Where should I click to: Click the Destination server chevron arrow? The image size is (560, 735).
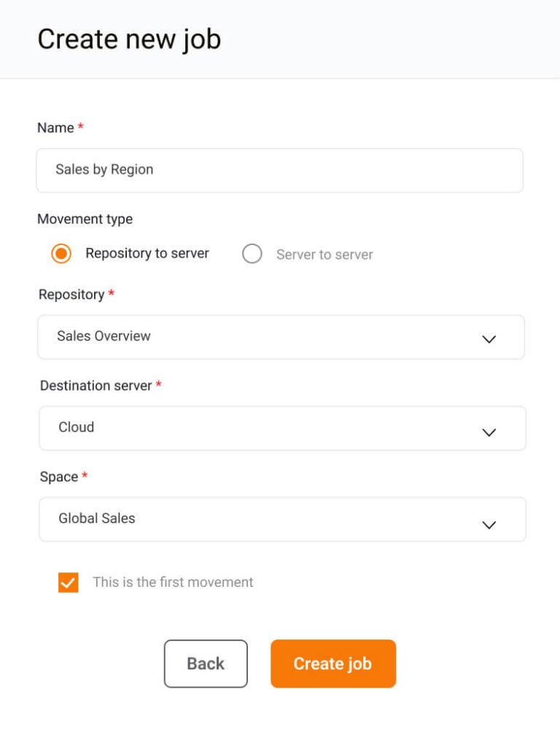489,432
